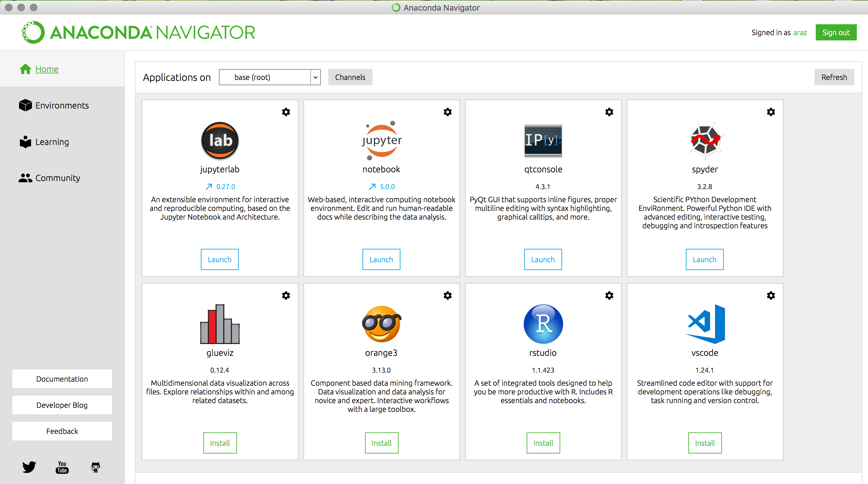Viewport: 868px width, 484px height.
Task: Open settings gear for jupyterlab
Action: tap(286, 112)
